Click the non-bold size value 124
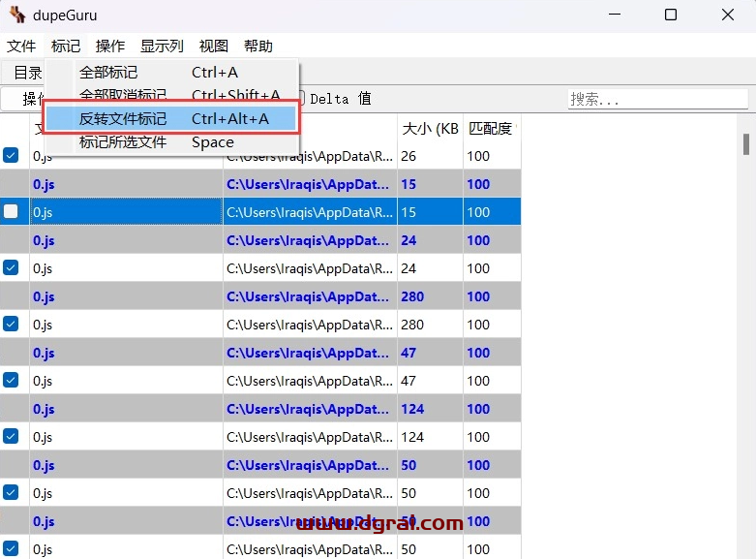Image resolution: width=756 pixels, height=559 pixels. (412, 437)
